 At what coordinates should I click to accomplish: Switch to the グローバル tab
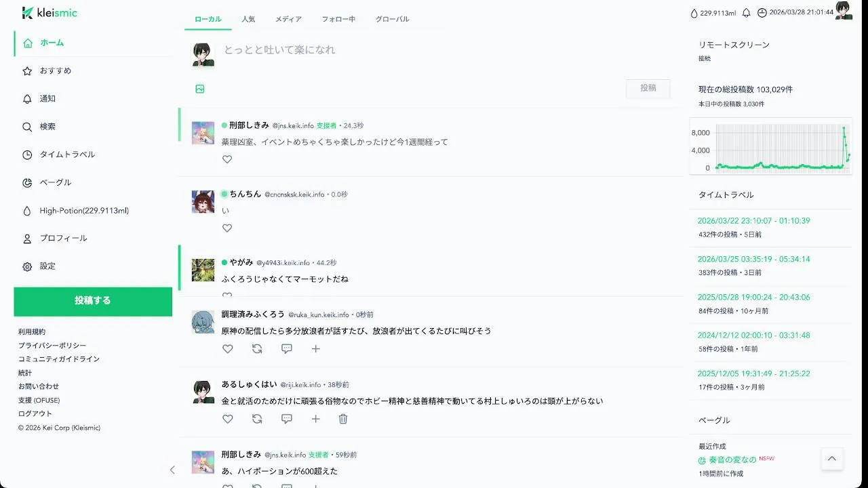[x=393, y=19]
